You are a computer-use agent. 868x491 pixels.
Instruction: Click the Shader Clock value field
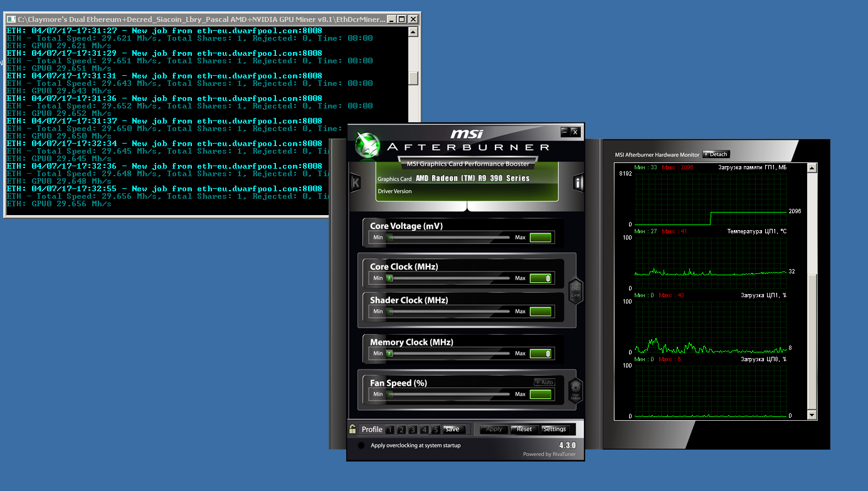point(541,311)
